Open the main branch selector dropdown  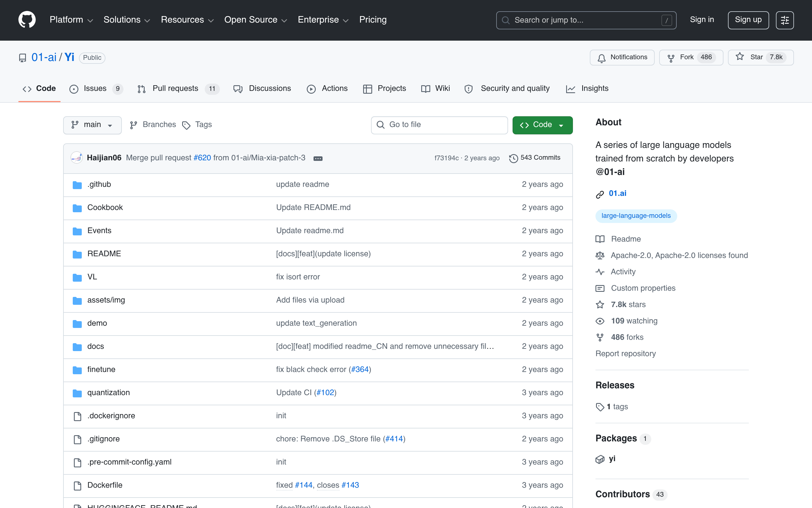tap(92, 125)
